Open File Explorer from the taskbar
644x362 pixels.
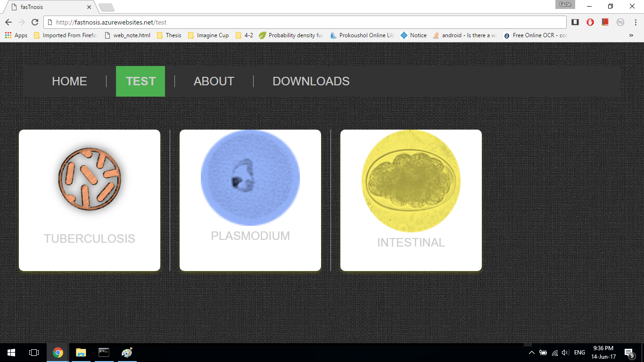click(x=81, y=353)
